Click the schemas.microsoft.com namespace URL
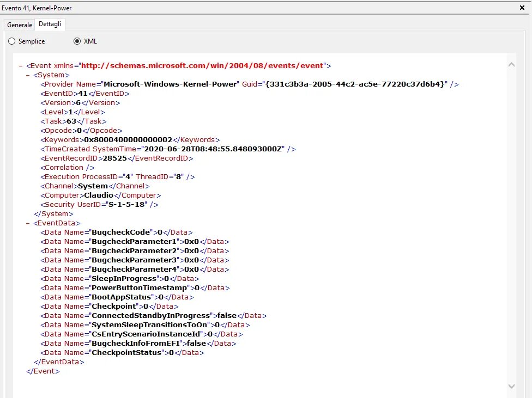 202,66
